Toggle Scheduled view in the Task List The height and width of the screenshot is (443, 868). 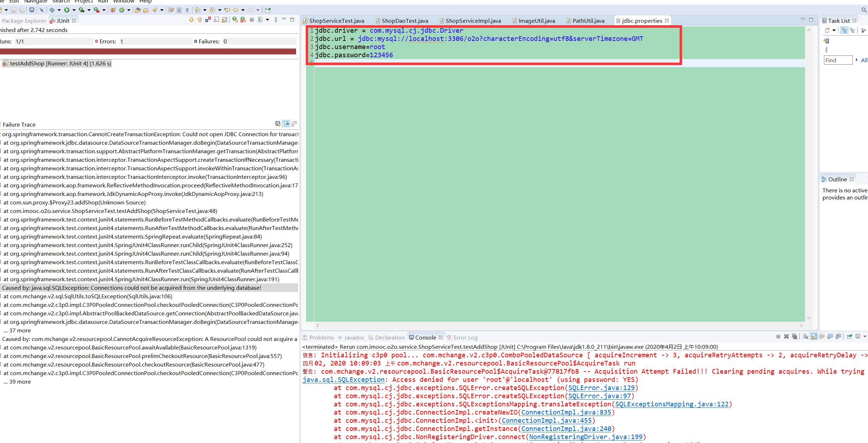tap(852, 30)
